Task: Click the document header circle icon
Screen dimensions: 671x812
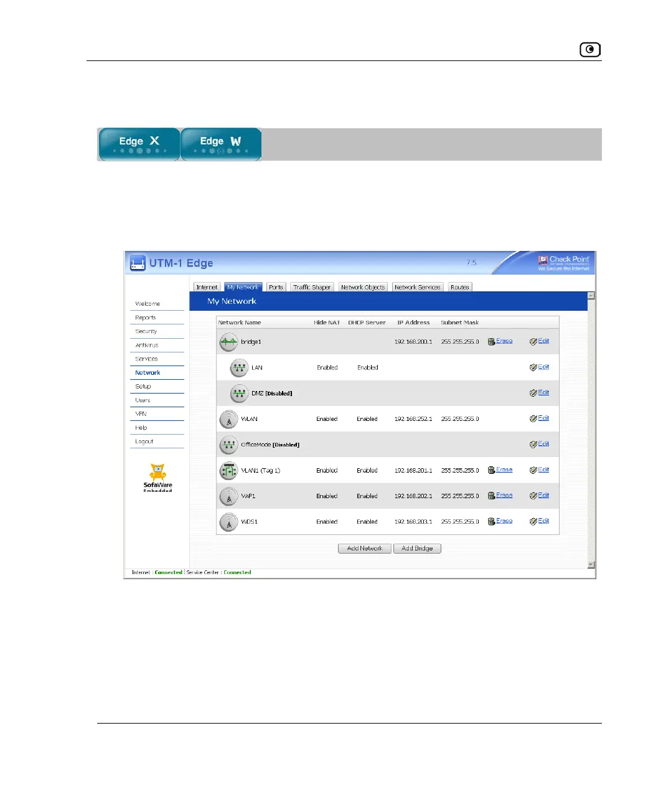Action: pyautogui.click(x=590, y=49)
